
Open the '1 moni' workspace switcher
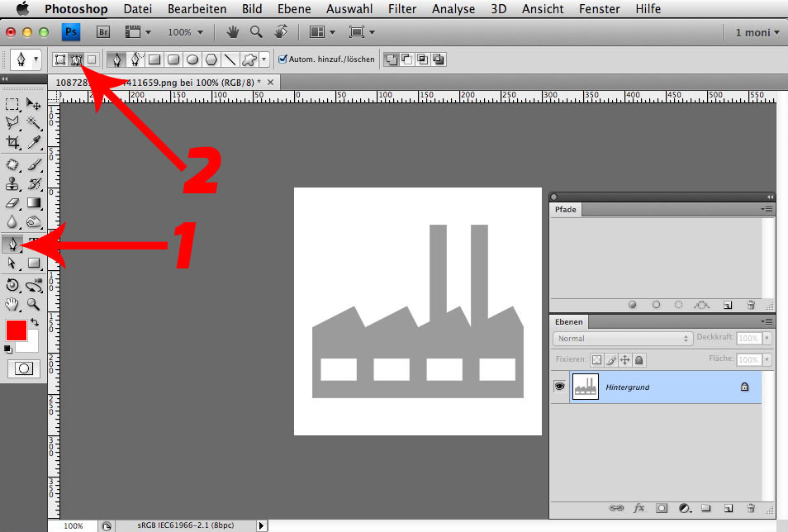tap(757, 32)
